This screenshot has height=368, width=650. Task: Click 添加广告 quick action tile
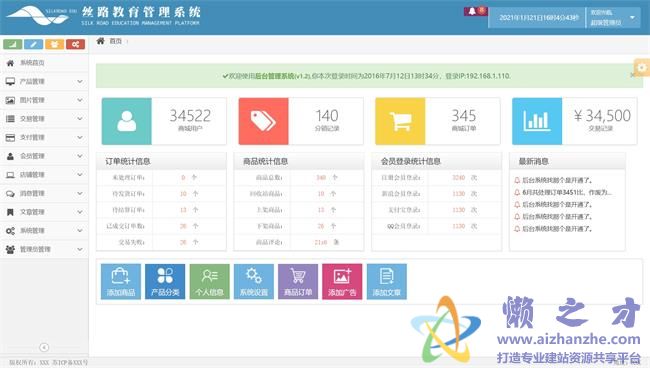pyautogui.click(x=342, y=281)
